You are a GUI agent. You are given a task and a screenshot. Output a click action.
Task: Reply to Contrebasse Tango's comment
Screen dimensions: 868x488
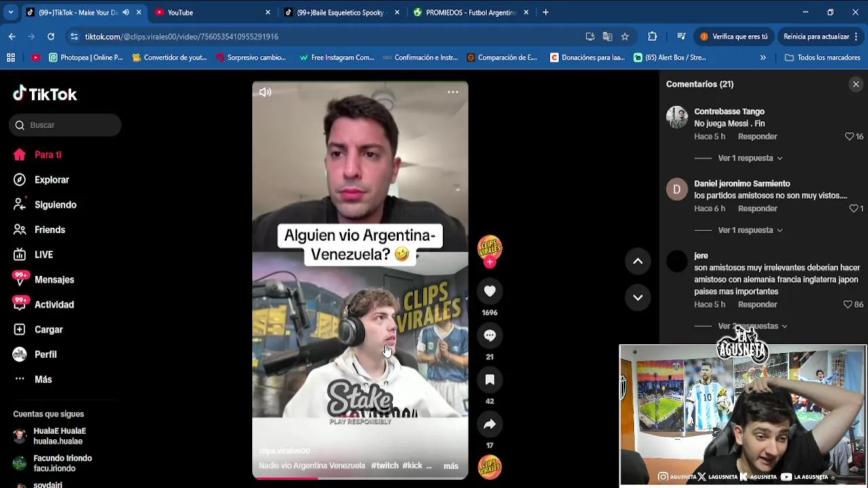(x=757, y=136)
